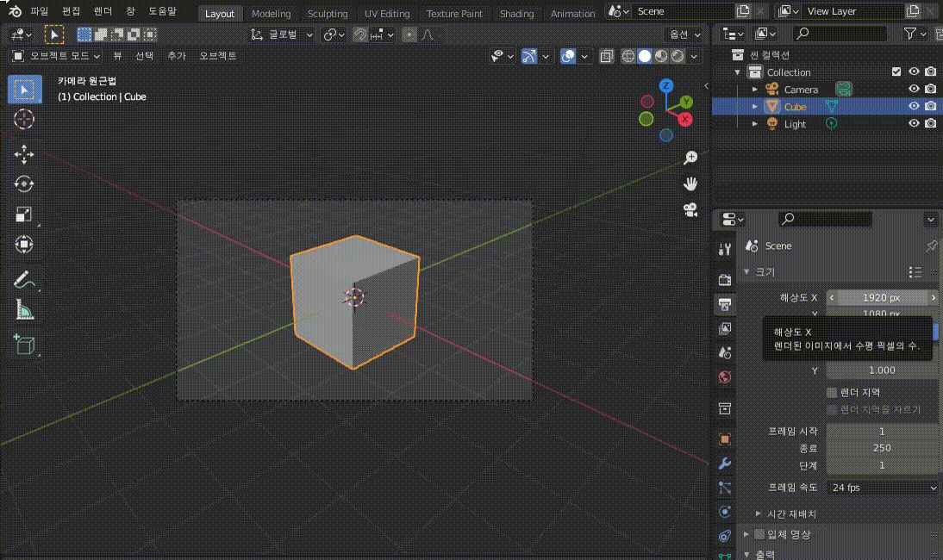
Task: Select the Select Box tool
Action: click(24, 90)
